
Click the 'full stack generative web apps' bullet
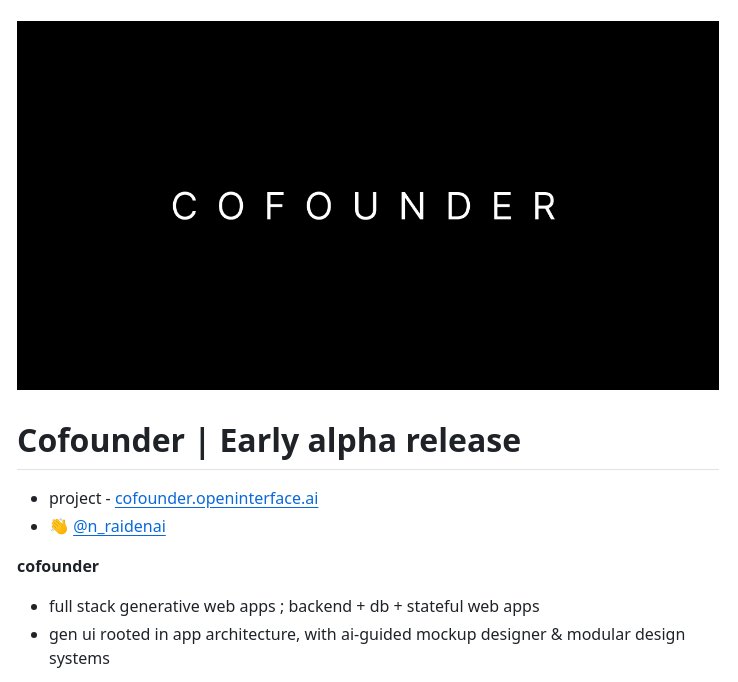click(x=294, y=607)
